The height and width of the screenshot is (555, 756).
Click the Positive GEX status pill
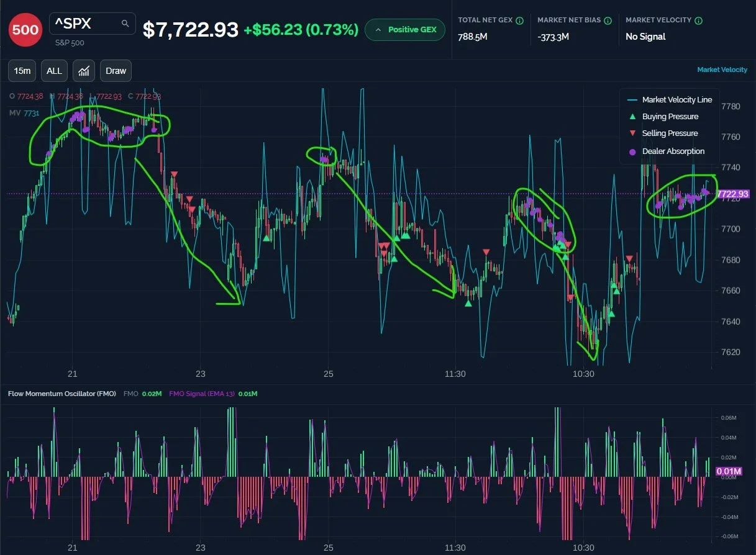(405, 30)
